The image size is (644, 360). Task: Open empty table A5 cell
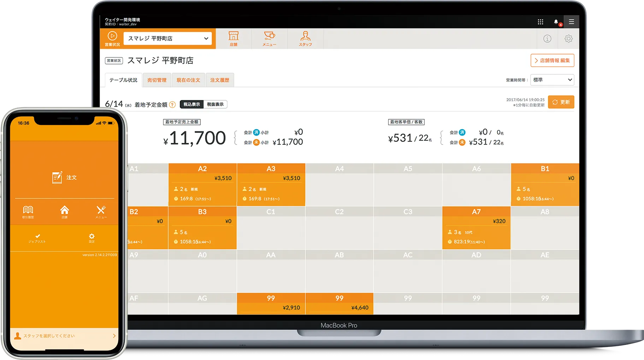(x=408, y=185)
